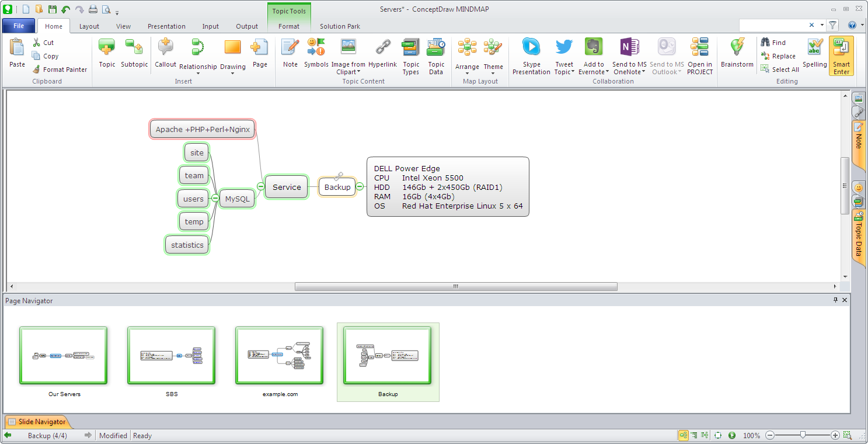Switch to the View ribbon tab
Viewport: 868px width, 444px height.
(123, 26)
